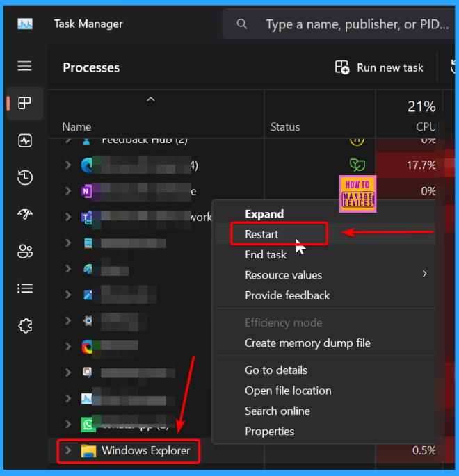Click the Run new task button
Viewport: 459px width, 476px height.
click(x=379, y=67)
